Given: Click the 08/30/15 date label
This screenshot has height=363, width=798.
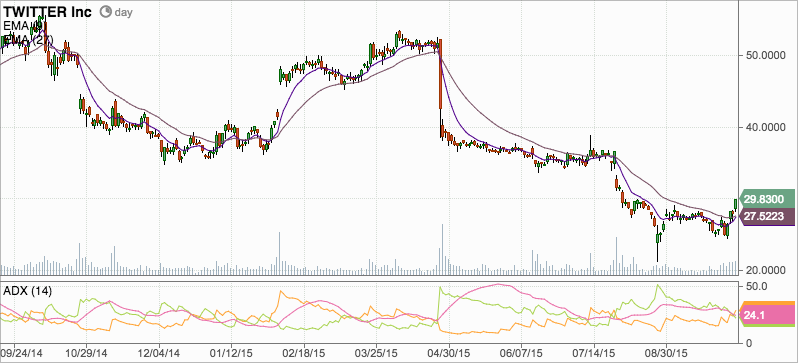Looking at the screenshot, I should 666,352.
